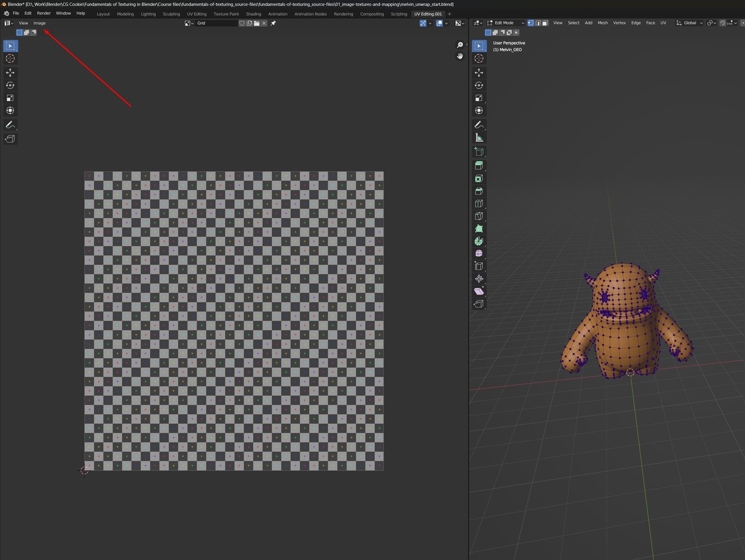Open the Render menu
The image size is (745, 560).
[44, 13]
